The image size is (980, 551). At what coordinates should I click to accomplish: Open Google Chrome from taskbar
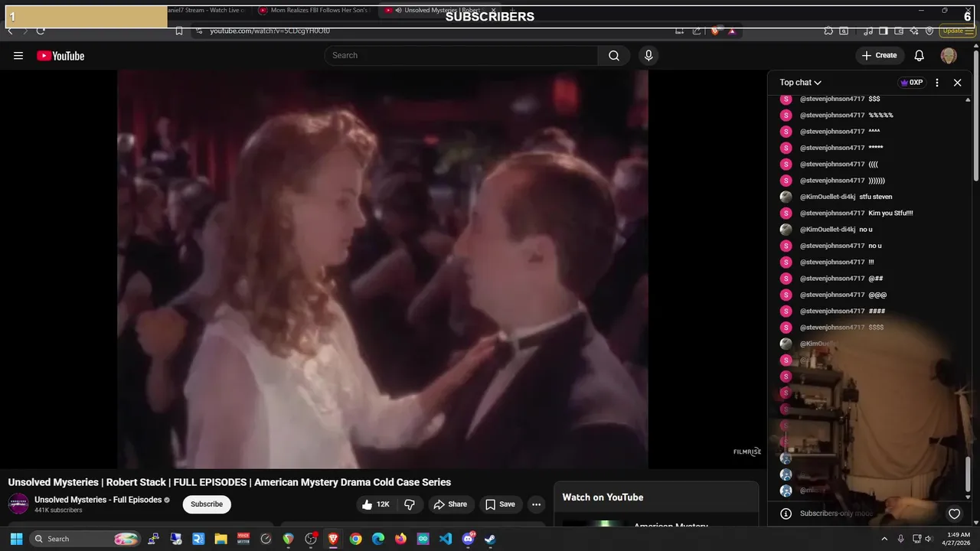click(x=355, y=539)
